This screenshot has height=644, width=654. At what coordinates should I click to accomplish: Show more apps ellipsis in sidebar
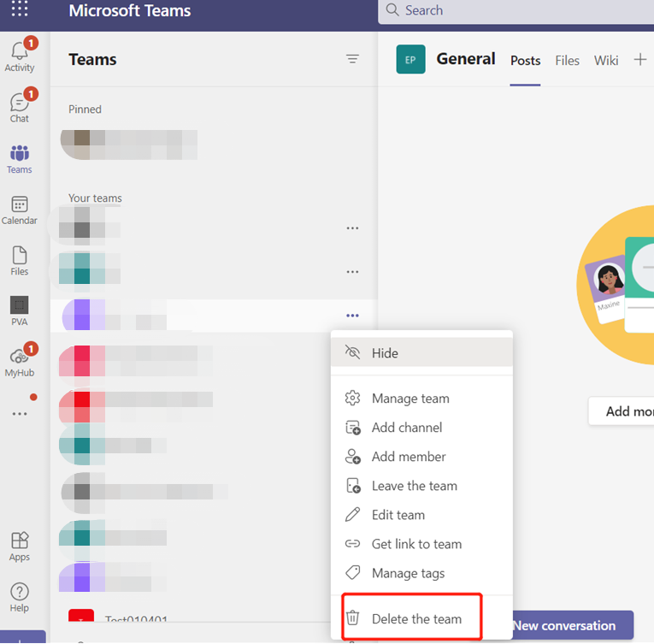(x=19, y=414)
